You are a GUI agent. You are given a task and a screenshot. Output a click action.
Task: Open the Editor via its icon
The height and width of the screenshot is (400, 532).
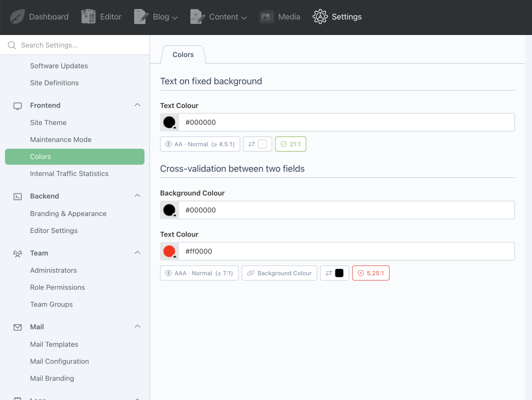[88, 16]
